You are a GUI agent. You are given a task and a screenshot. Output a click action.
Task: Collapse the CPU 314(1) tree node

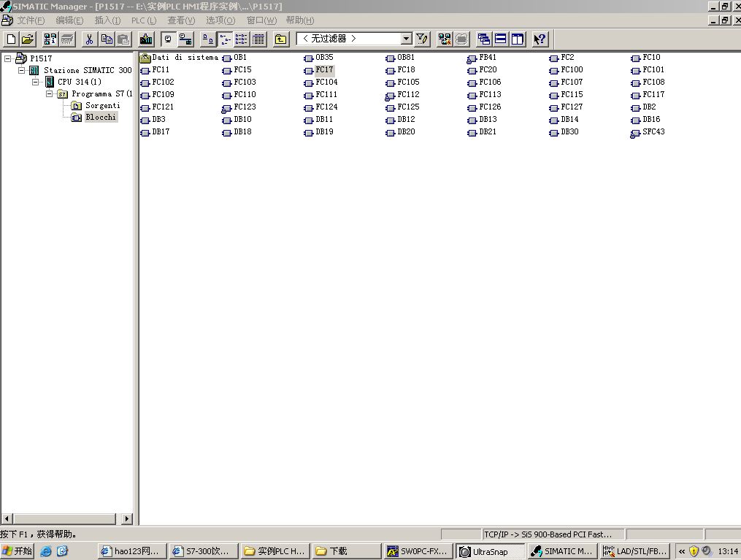pyautogui.click(x=35, y=82)
